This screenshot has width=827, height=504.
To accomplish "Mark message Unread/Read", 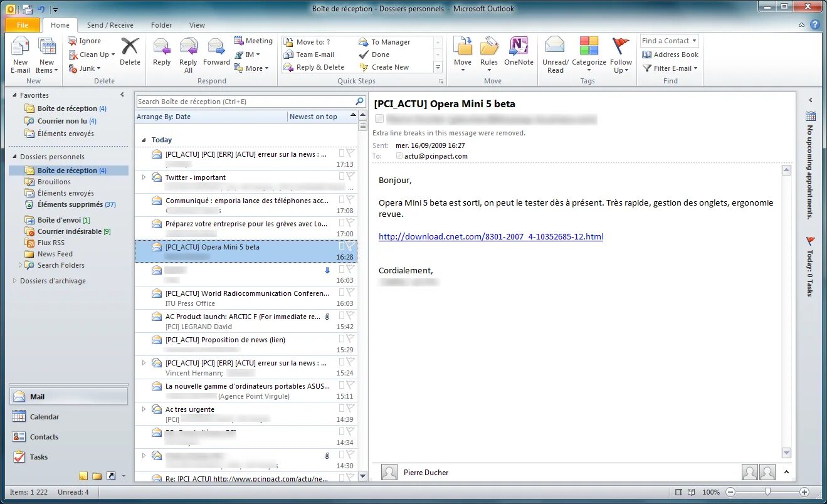I will click(x=555, y=55).
